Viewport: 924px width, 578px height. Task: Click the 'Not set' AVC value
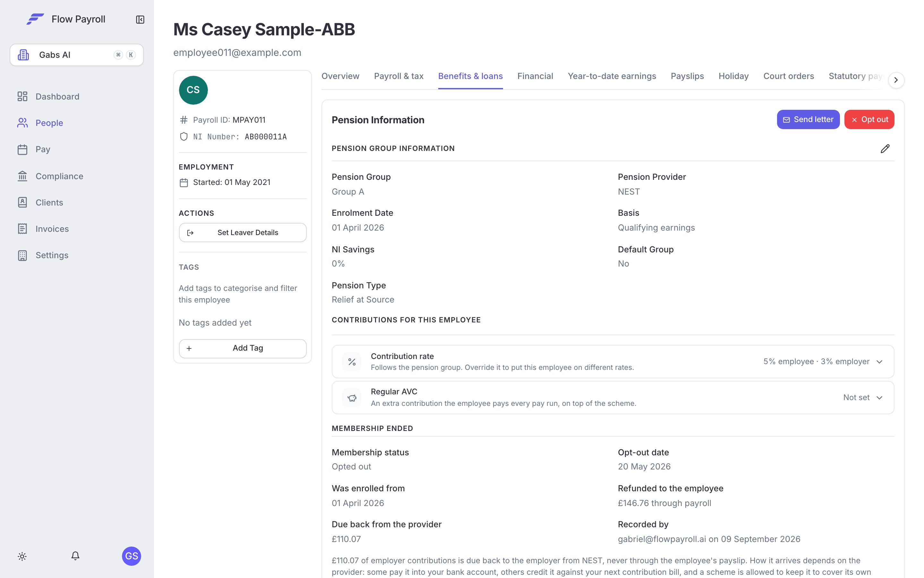pyautogui.click(x=856, y=398)
